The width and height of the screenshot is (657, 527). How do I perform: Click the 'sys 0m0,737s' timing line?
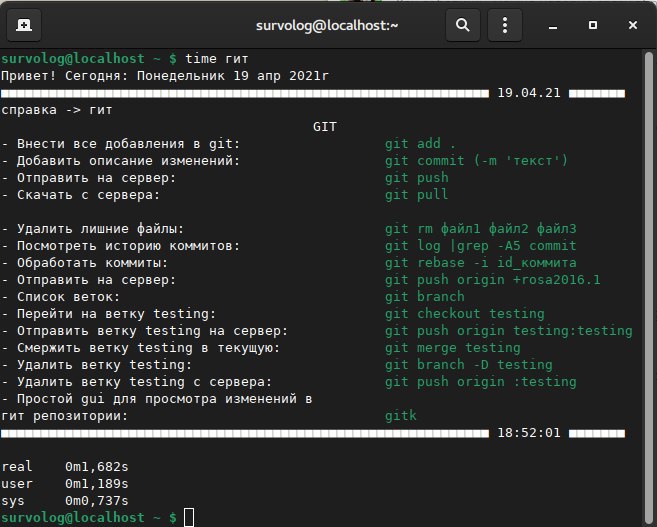coord(65,500)
